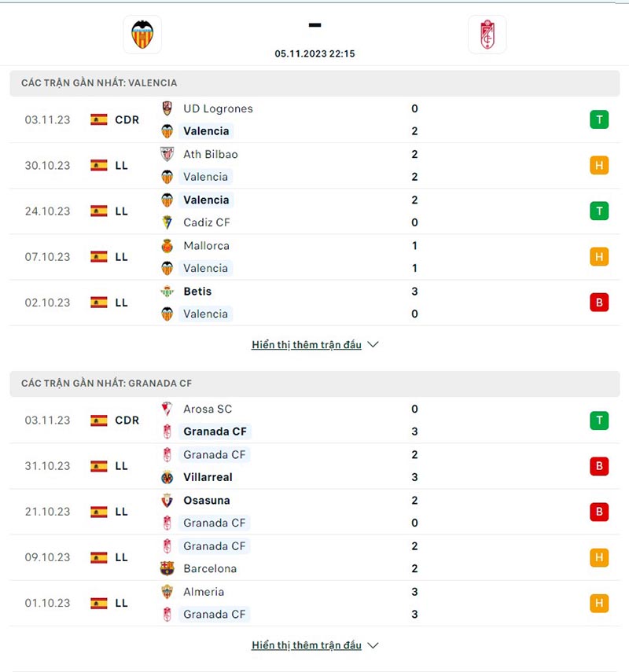Click the Athletic Bilbao club badge
629x672 pixels.
(167, 154)
